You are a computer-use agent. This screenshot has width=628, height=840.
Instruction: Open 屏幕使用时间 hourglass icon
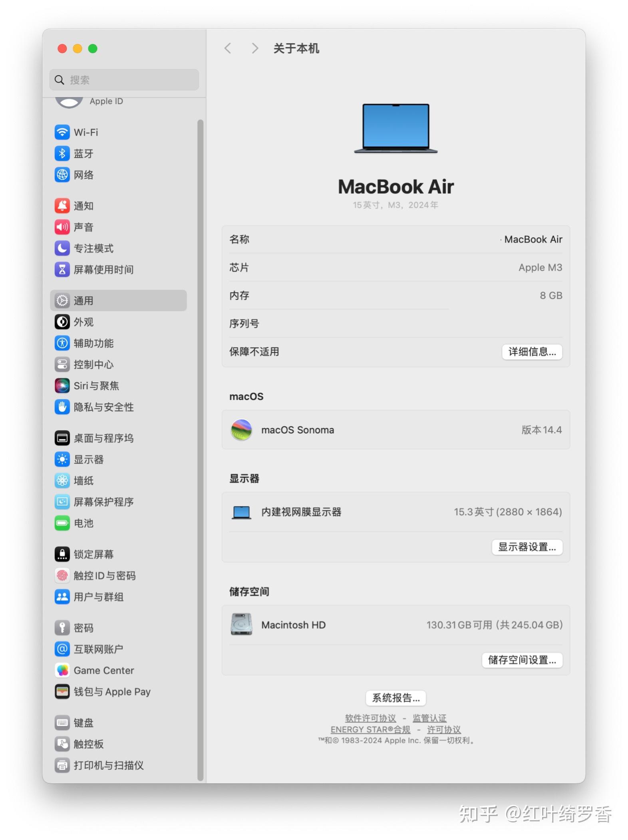(x=62, y=270)
